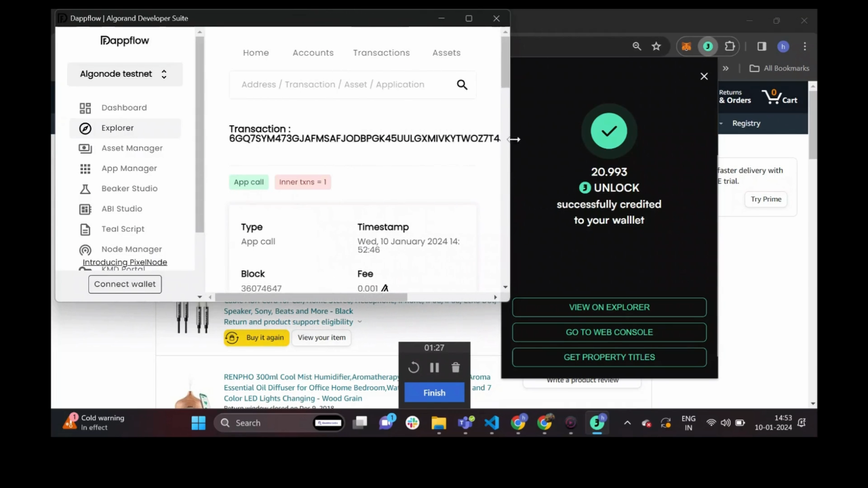Show hidden system tray icons
Image resolution: width=868 pixels, height=488 pixels.
coord(627,423)
